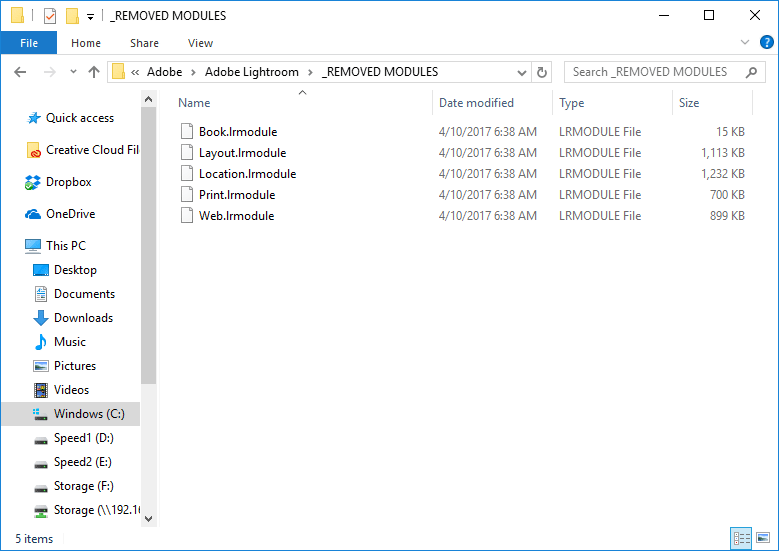Open the File ribbon tab

29,43
